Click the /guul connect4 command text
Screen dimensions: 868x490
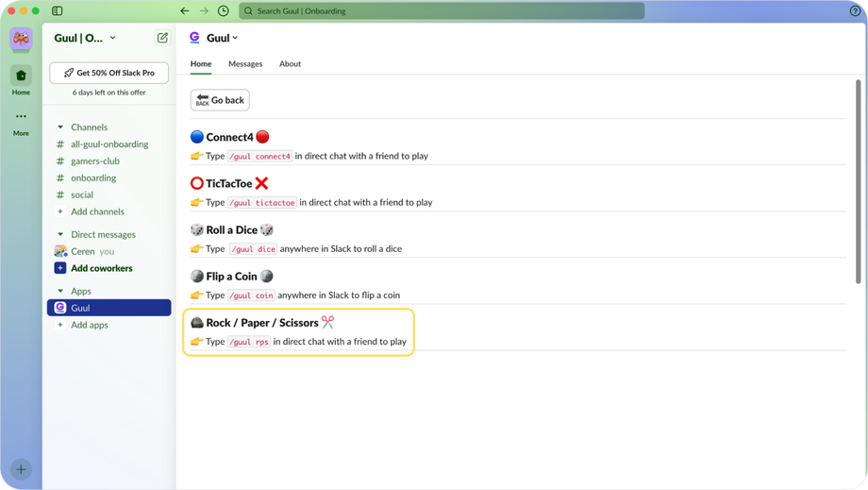tap(260, 156)
